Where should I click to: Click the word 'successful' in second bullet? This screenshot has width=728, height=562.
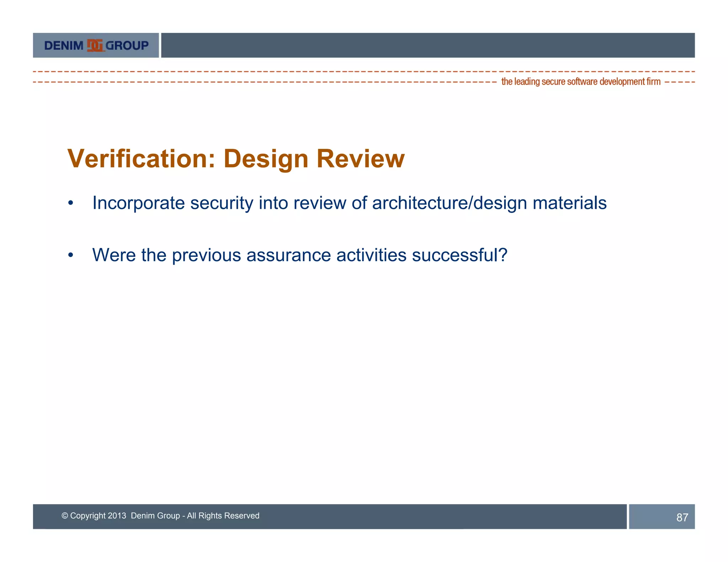coord(455,255)
